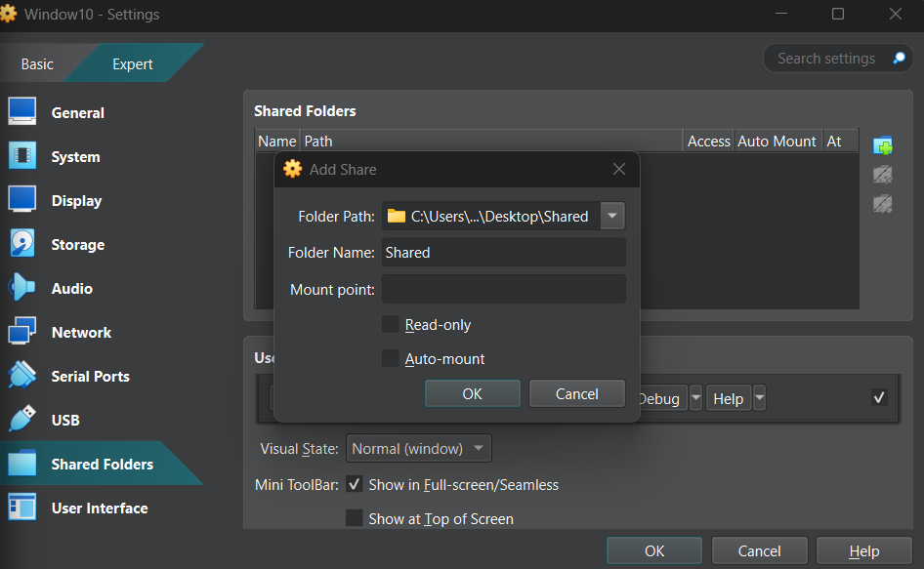Click the Mount point input field

[504, 289]
